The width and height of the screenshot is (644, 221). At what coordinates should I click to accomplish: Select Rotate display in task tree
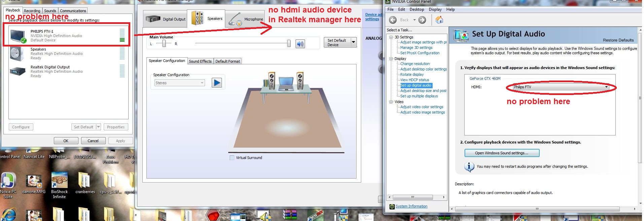pos(412,74)
